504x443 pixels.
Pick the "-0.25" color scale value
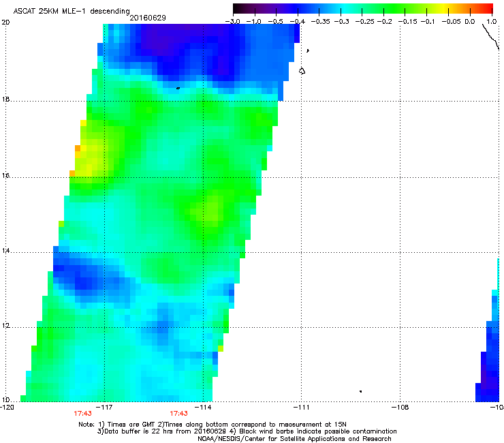point(364,22)
